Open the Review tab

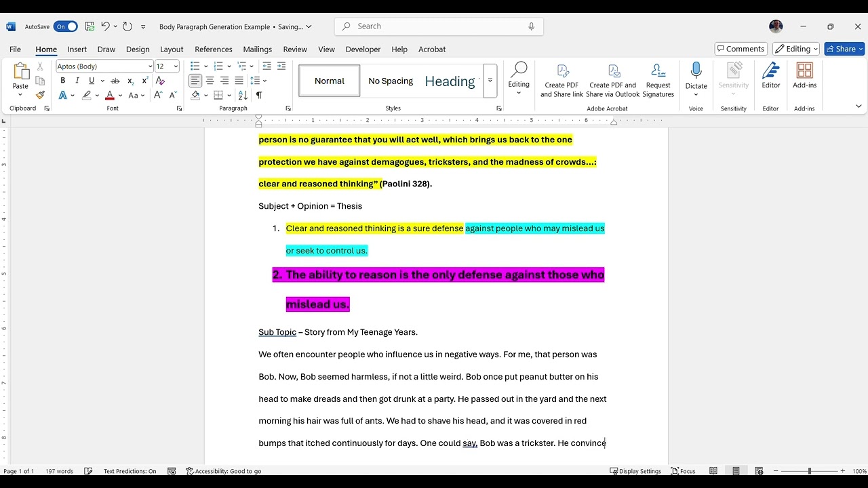click(295, 49)
